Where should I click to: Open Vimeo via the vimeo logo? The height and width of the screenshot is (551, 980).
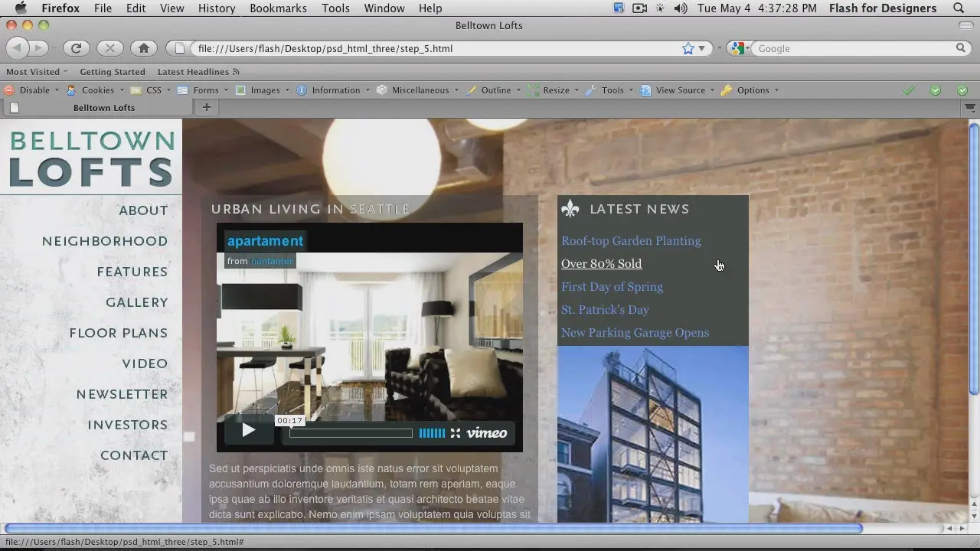click(487, 433)
